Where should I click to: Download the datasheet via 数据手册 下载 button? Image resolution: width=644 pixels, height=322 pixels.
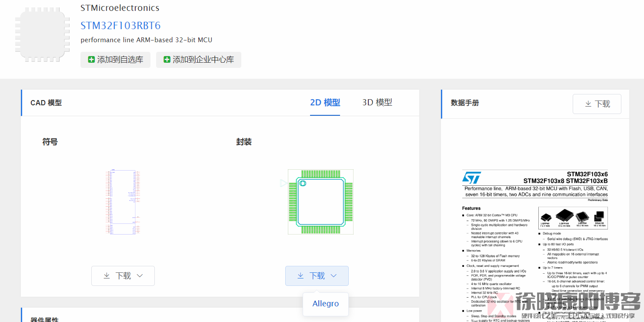597,104
